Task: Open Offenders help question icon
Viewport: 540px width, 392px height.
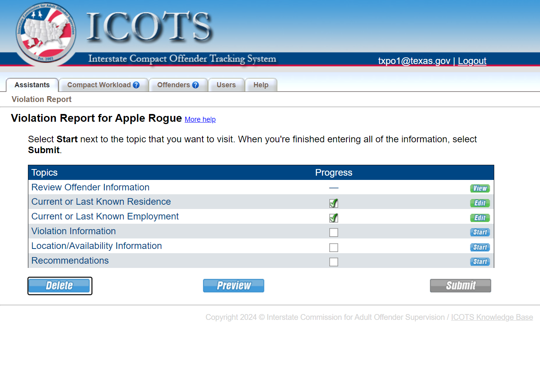Action: pyautogui.click(x=196, y=85)
